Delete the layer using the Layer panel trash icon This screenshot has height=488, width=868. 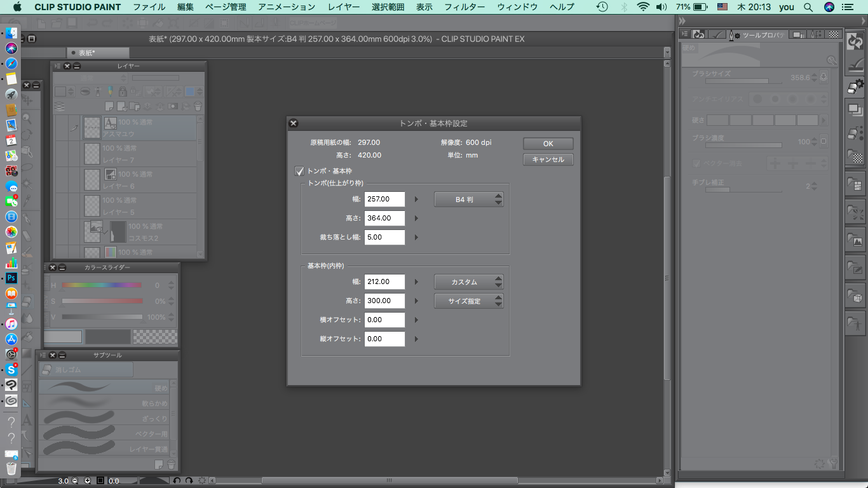pyautogui.click(x=198, y=107)
